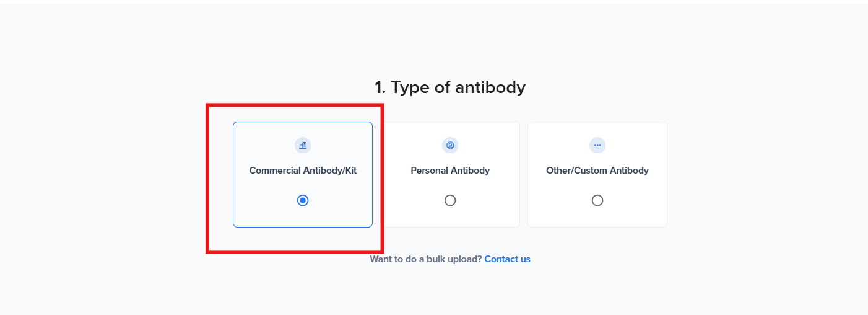
Task: Click the number "1." in the heading
Action: coord(380,87)
